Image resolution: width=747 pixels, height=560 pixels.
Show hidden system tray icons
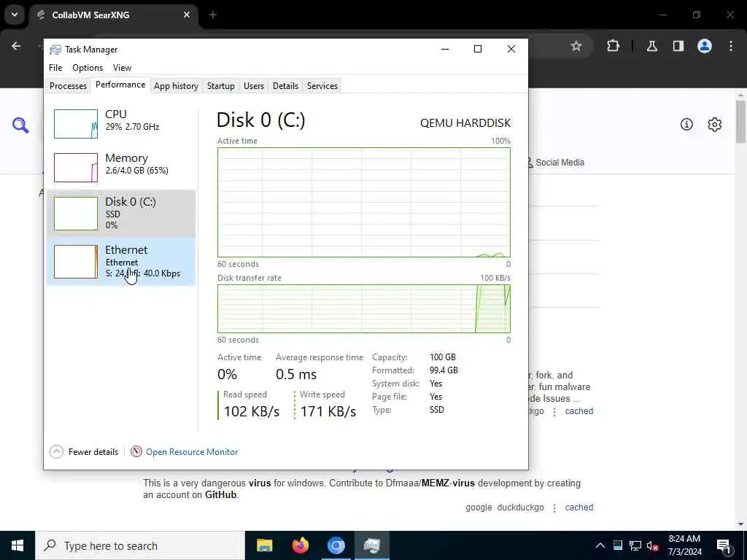600,545
